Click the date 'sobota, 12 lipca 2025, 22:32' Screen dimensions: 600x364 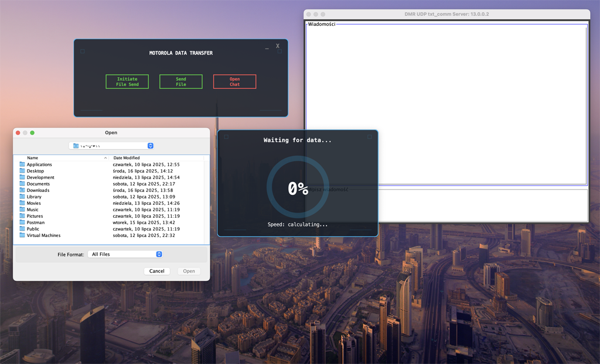point(144,235)
